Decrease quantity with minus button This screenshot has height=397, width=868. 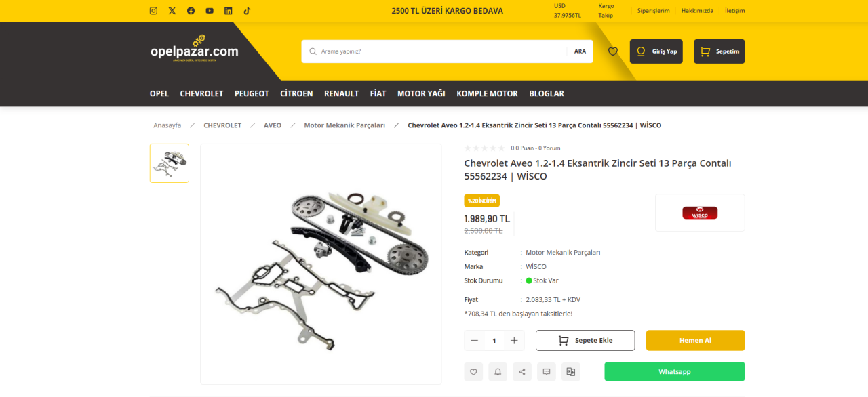[x=474, y=341]
